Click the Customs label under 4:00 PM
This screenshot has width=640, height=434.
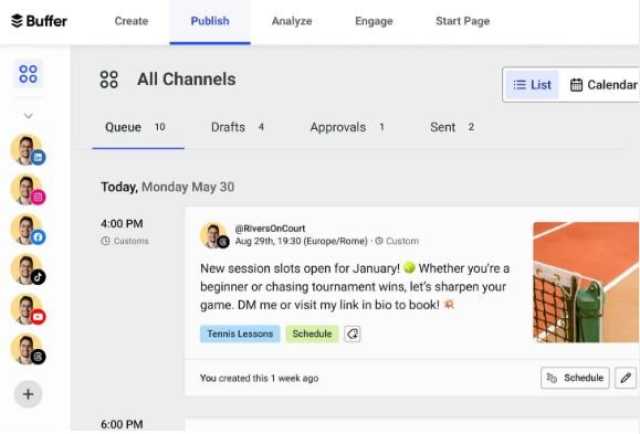(x=124, y=241)
